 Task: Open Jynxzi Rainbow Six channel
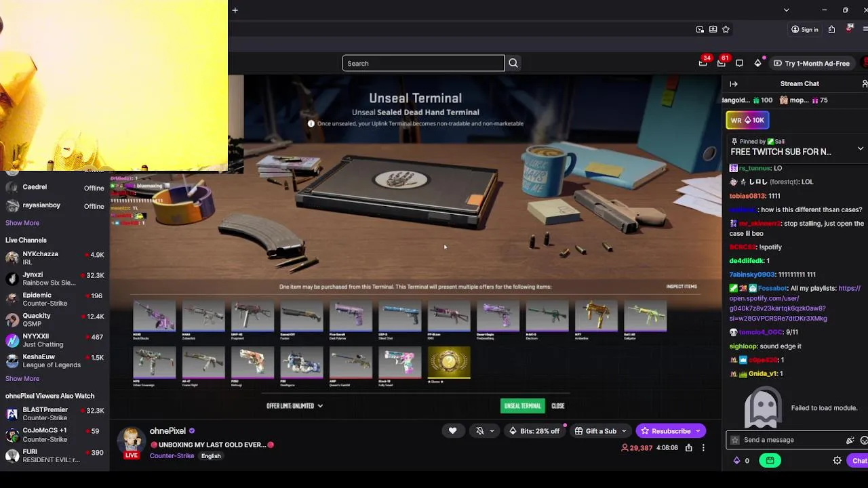(x=54, y=279)
